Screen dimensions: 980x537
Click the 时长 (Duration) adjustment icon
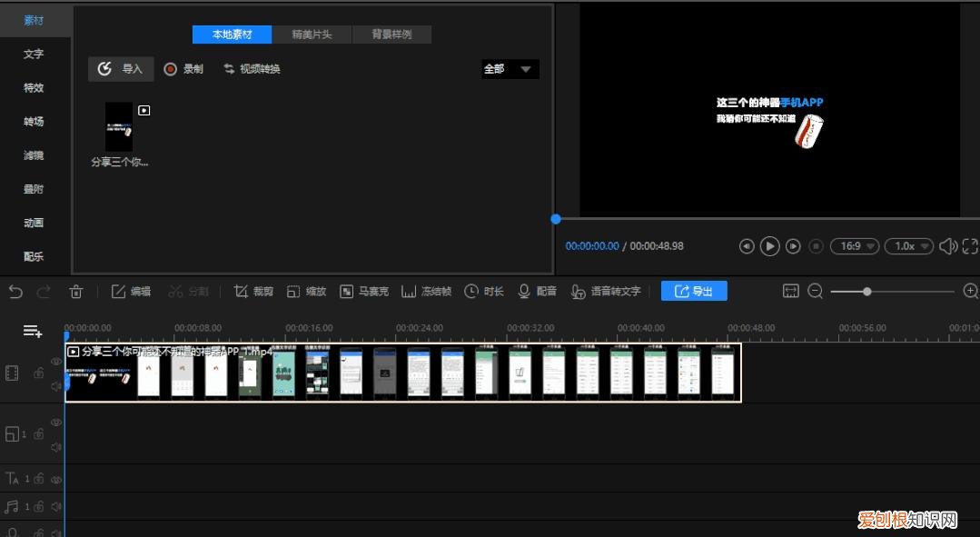480,291
